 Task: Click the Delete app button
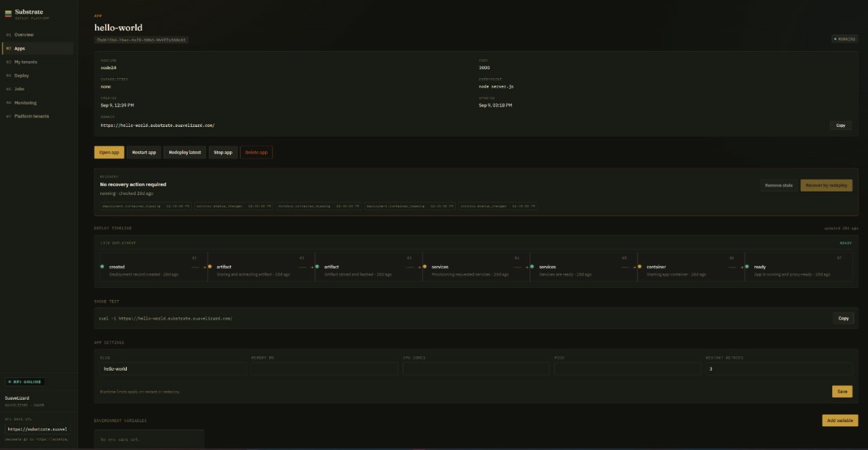(256, 152)
